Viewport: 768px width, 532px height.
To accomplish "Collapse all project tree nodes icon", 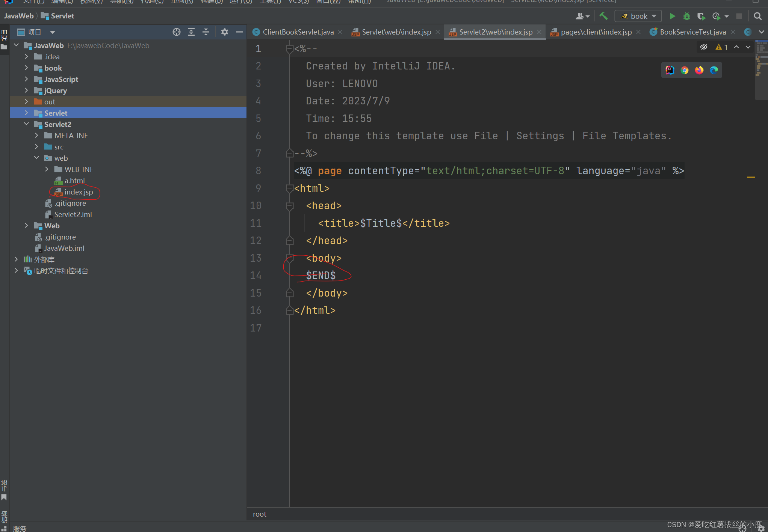I will pos(206,32).
